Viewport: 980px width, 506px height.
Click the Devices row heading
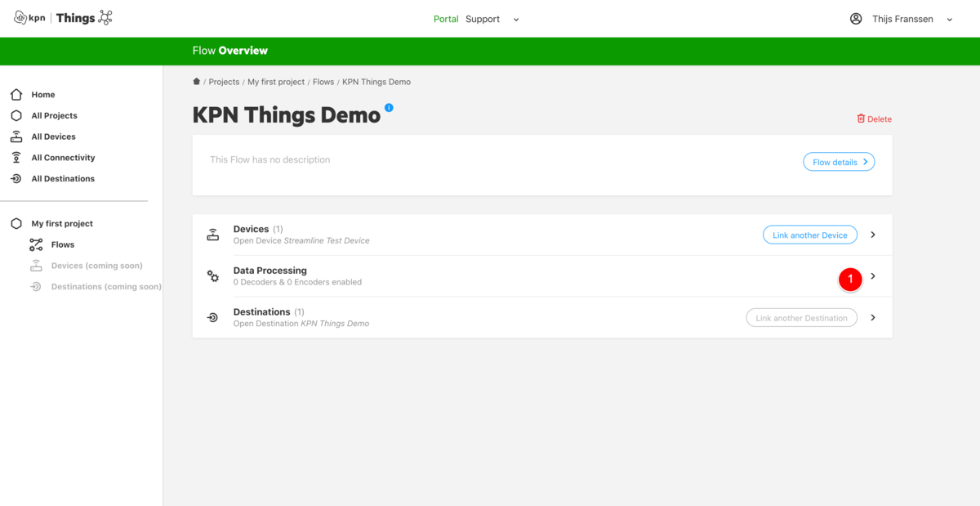(251, 229)
